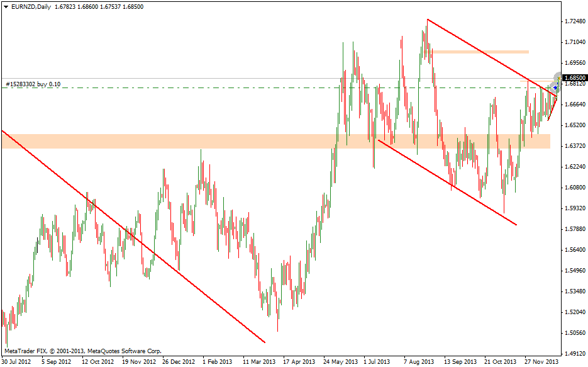This screenshot has height=367, width=588.
Task: Click the 27 Nov 2013 date label
Action: click(541, 362)
